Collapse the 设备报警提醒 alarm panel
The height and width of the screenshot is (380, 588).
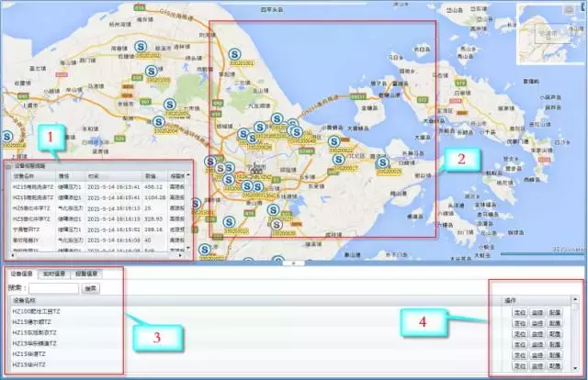coord(8,166)
